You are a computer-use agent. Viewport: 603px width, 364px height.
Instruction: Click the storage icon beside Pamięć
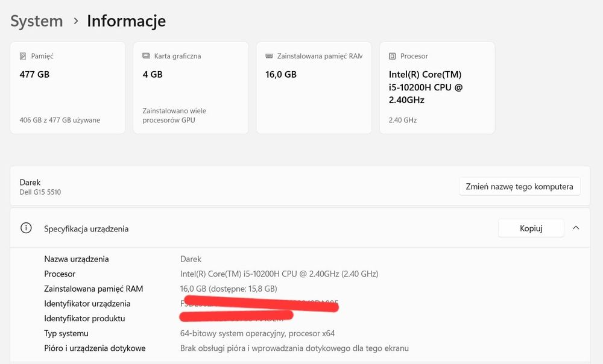23,56
